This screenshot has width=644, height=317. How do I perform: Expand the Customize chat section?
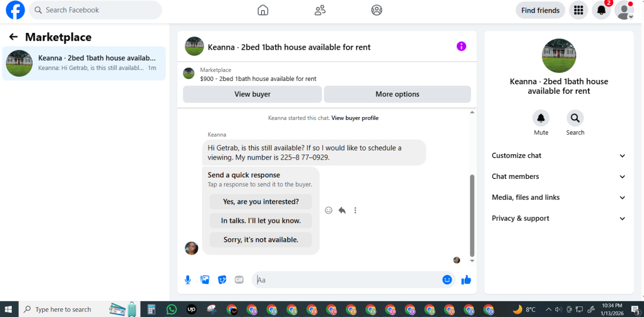[x=558, y=156]
